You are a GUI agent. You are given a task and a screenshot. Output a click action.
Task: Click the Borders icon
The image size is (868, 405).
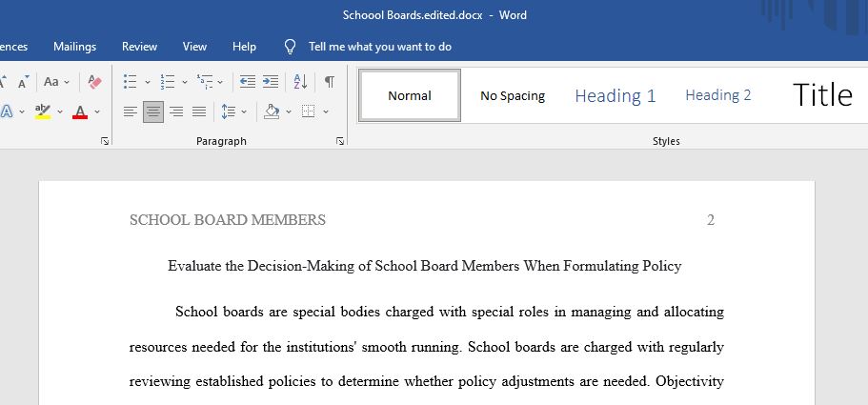coord(309,111)
